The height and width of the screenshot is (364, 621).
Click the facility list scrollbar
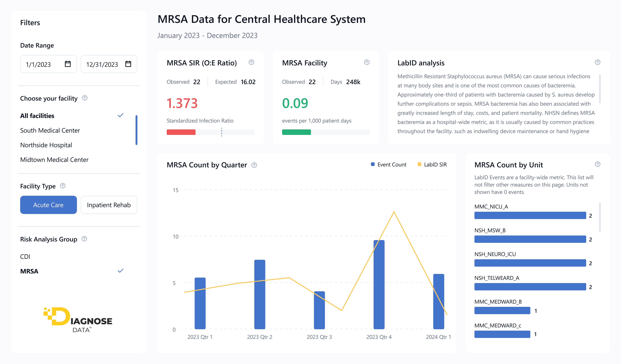click(x=136, y=130)
